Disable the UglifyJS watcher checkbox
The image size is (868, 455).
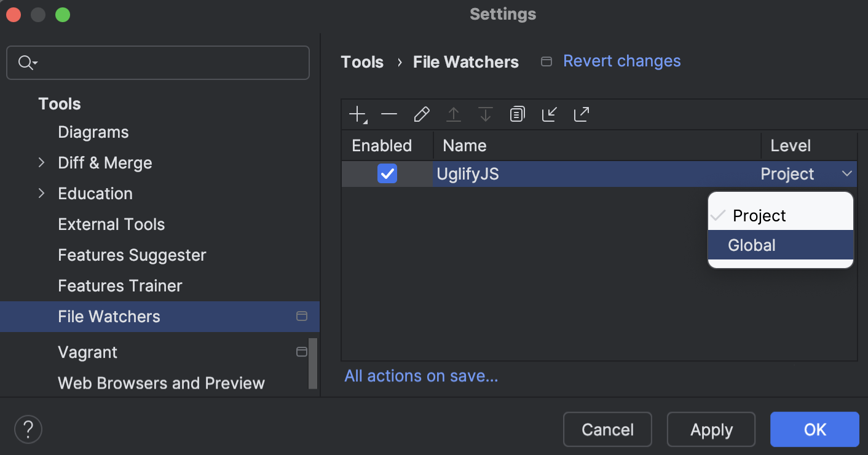[387, 174]
